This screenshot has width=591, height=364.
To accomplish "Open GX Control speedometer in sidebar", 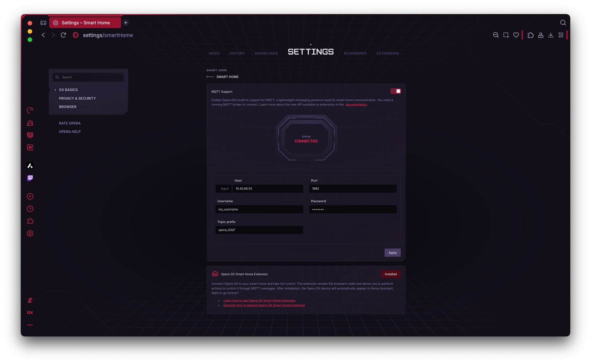I will 30,110.
